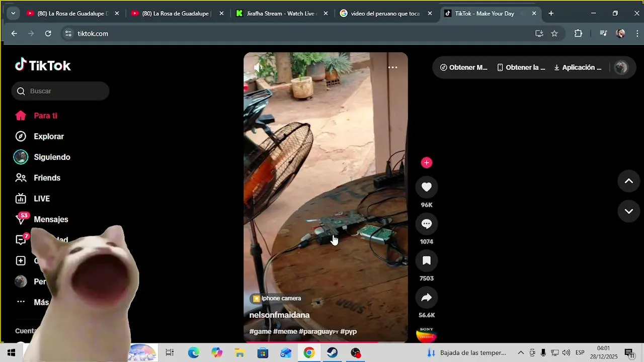644x362 pixels.
Task: Go back in browser history
Action: tap(14, 34)
